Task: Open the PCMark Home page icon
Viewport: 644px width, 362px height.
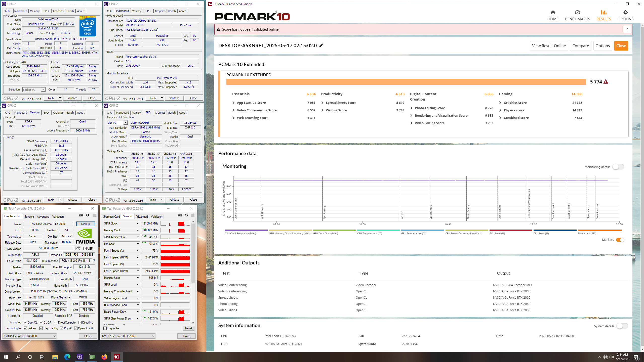Action: pyautogui.click(x=553, y=12)
